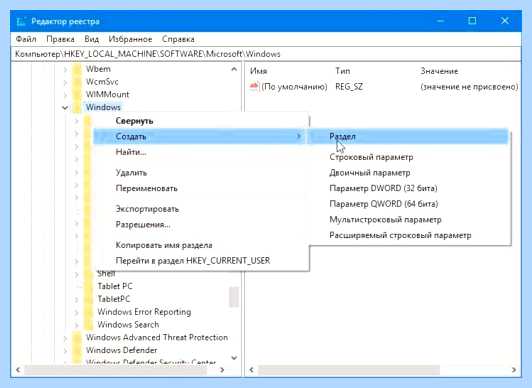The image size is (532, 388).
Task: Click the Registry Editor title bar icon
Action: [21, 21]
